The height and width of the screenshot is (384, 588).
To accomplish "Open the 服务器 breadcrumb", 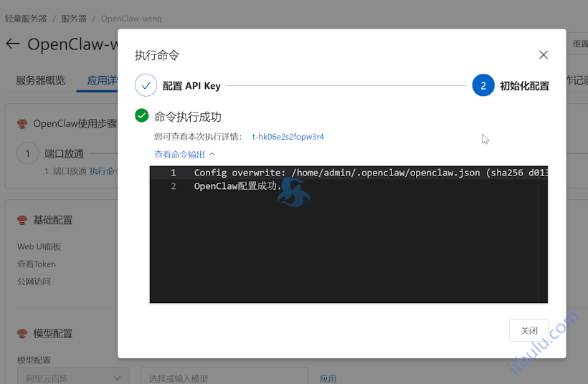I will [74, 19].
